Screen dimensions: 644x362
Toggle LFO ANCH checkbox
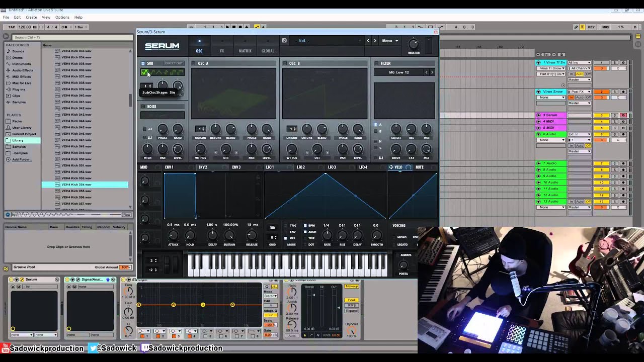(x=305, y=232)
